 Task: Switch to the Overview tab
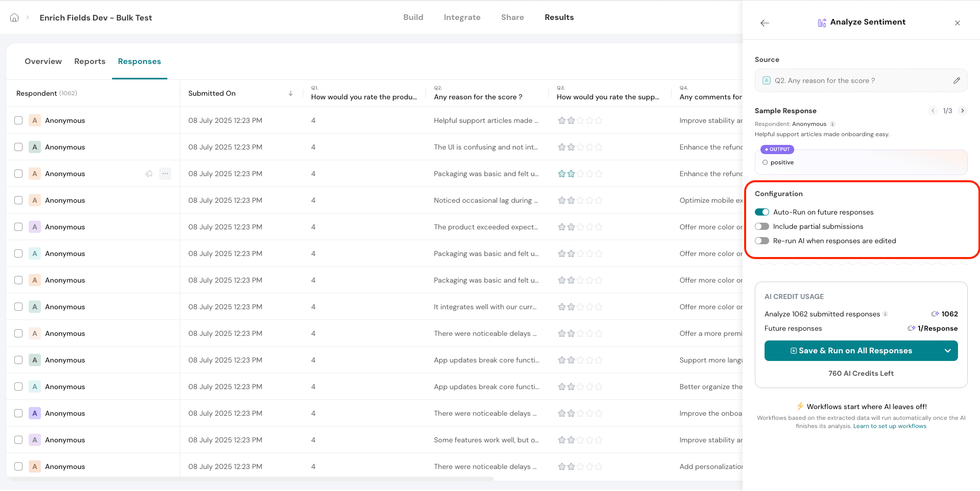point(43,61)
